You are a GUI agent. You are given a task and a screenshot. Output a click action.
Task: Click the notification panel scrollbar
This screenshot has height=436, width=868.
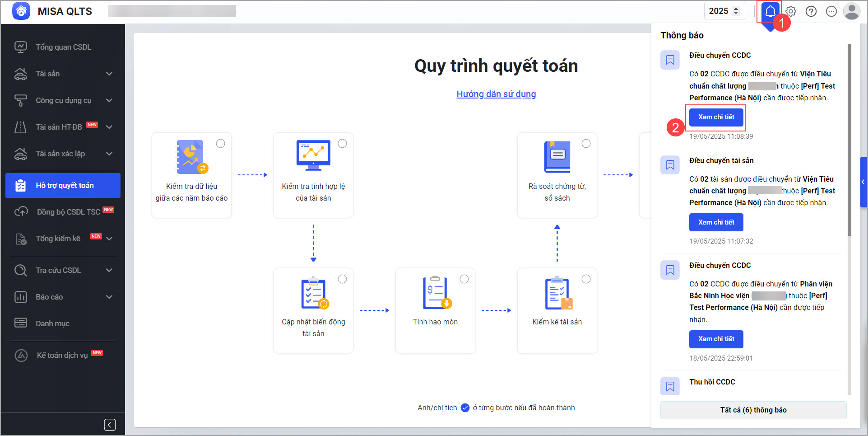[x=849, y=140]
